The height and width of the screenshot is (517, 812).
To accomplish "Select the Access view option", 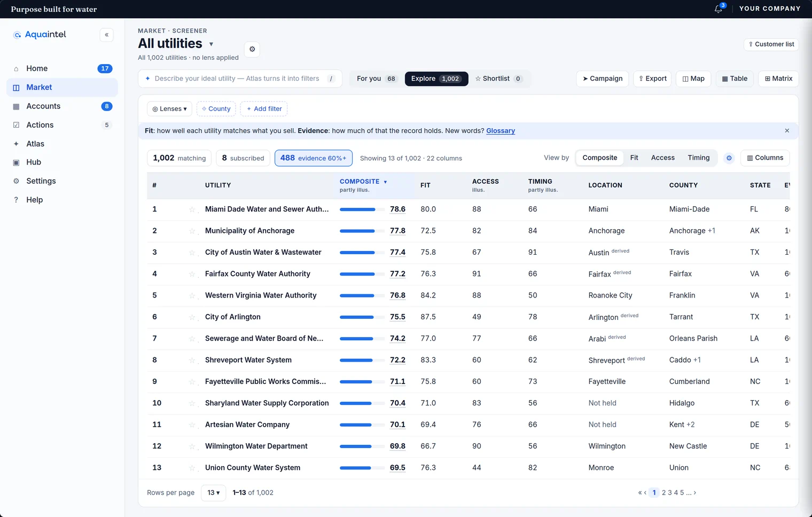I will (662, 158).
